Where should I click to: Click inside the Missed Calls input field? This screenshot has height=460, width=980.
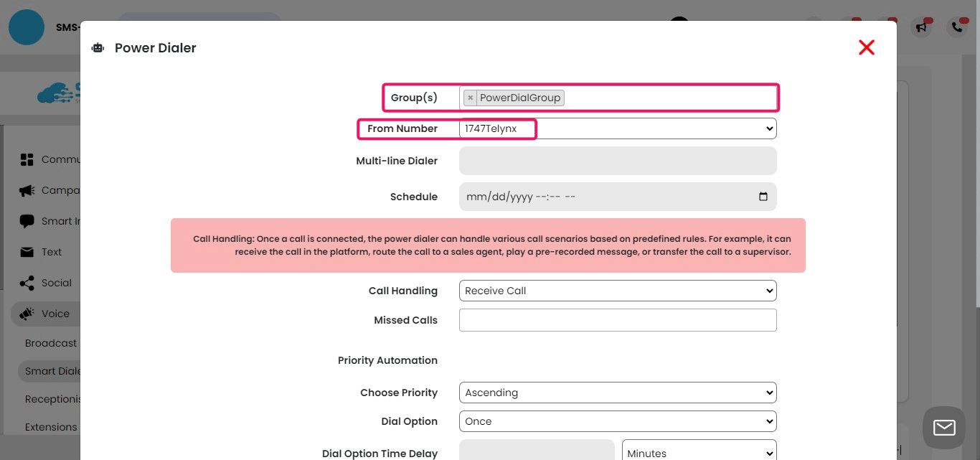pos(618,320)
